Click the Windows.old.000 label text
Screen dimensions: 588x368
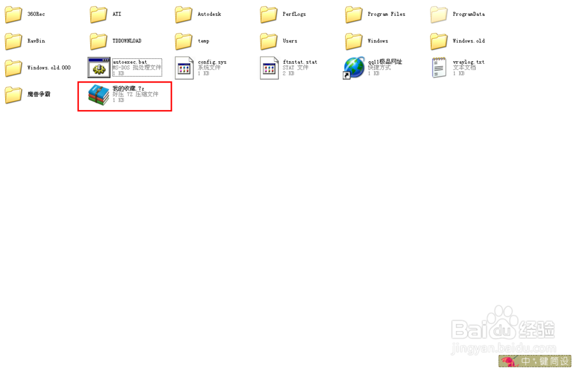pos(49,68)
